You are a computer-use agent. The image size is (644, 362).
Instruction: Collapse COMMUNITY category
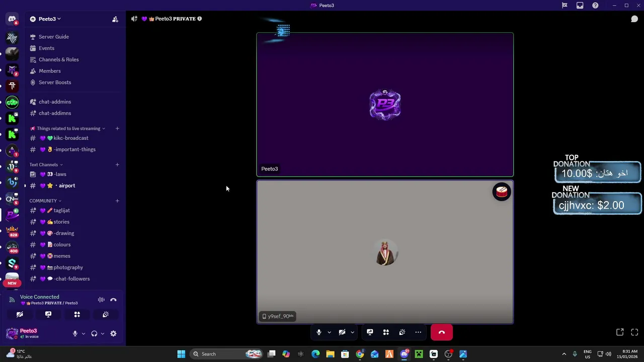(x=45, y=201)
